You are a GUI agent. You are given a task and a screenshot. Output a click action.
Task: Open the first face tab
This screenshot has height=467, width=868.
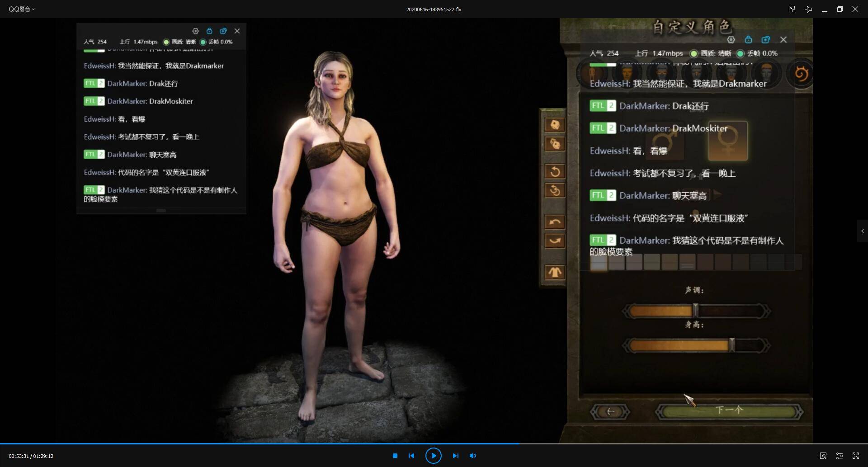627,73
